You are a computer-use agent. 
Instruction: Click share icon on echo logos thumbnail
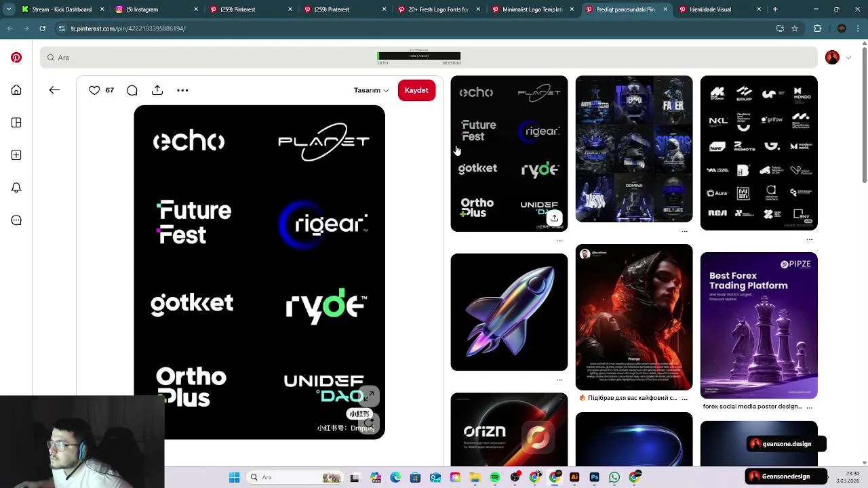tap(554, 218)
